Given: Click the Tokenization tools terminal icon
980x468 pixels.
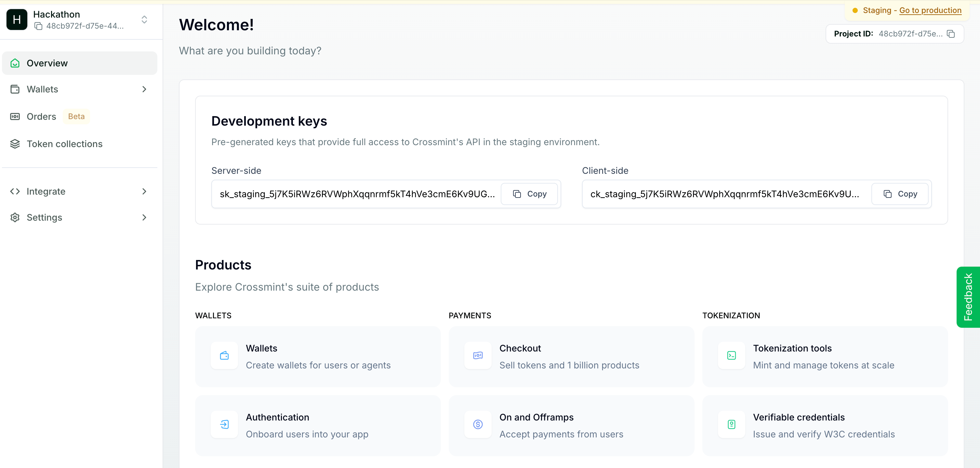Looking at the screenshot, I should click(731, 356).
